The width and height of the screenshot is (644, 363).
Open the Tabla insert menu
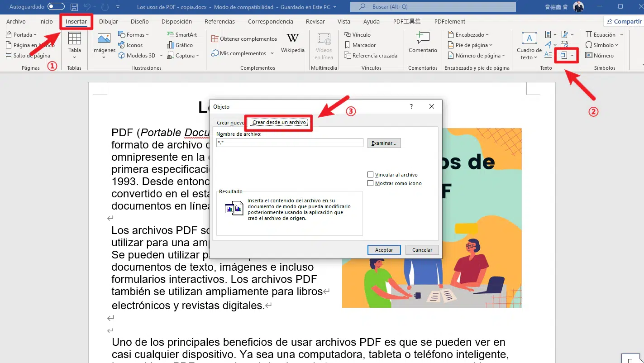[x=75, y=45]
